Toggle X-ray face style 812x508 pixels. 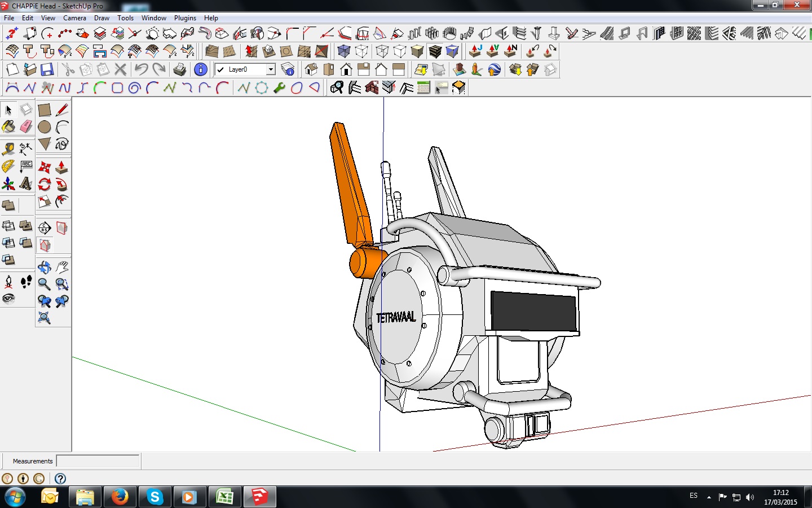[x=344, y=51]
